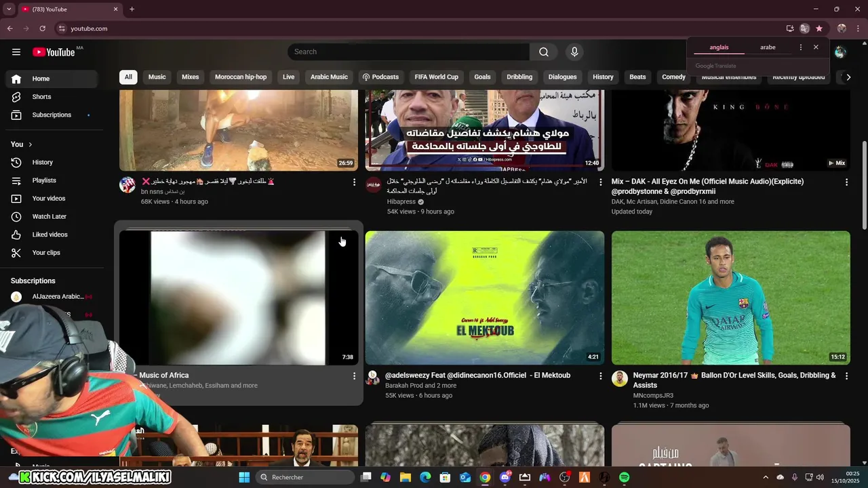
Task: Select the Podcasts filter chip
Action: point(380,77)
